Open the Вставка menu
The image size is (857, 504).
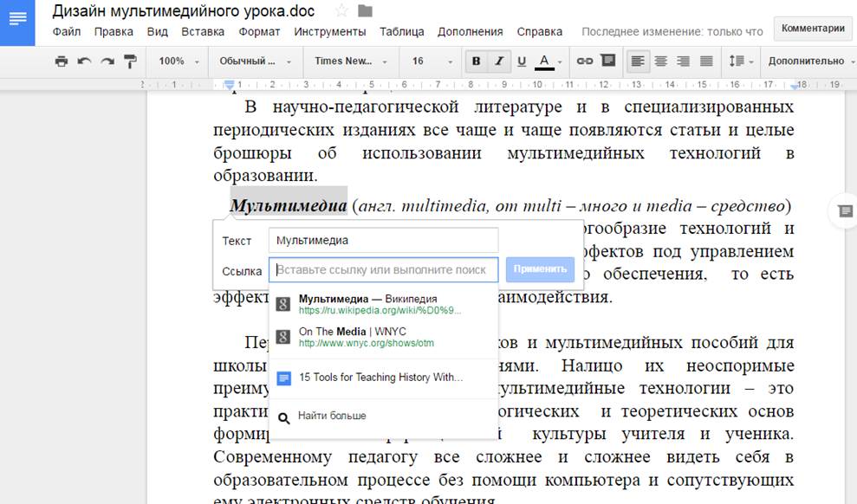[x=203, y=32]
